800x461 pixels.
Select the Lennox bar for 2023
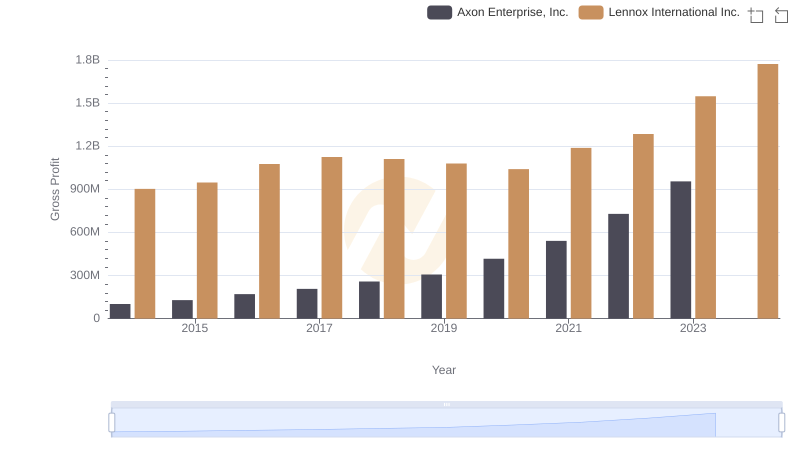[x=705, y=207]
